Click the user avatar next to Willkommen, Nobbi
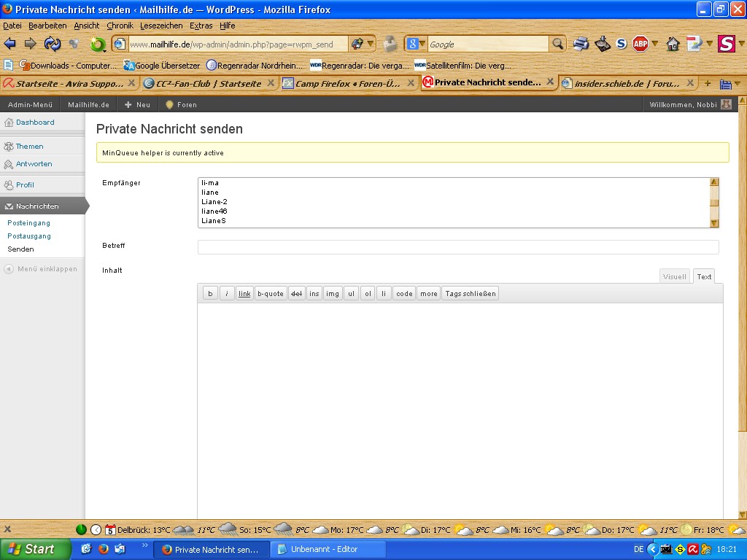Viewport: 747px width, 560px height. [726, 104]
